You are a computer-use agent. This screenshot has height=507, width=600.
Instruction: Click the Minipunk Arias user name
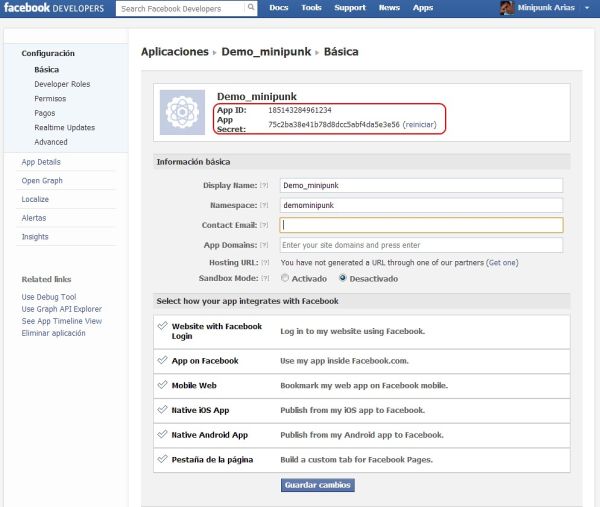tap(546, 8)
